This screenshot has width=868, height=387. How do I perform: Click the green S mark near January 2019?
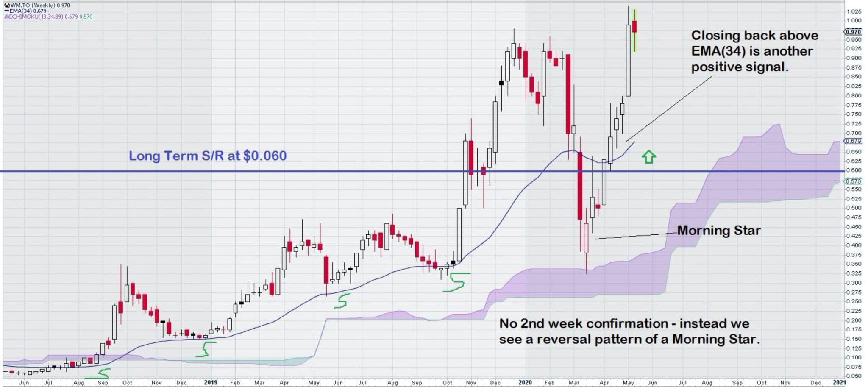click(x=206, y=349)
